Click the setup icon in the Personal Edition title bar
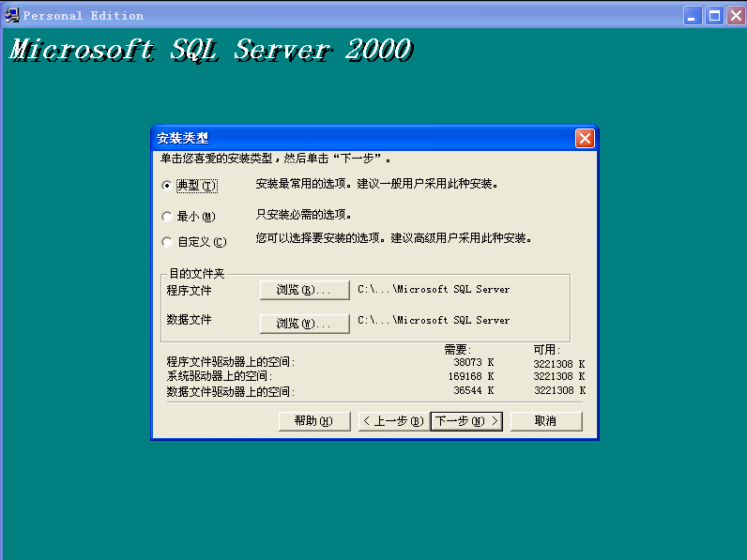 pyautogui.click(x=11, y=15)
